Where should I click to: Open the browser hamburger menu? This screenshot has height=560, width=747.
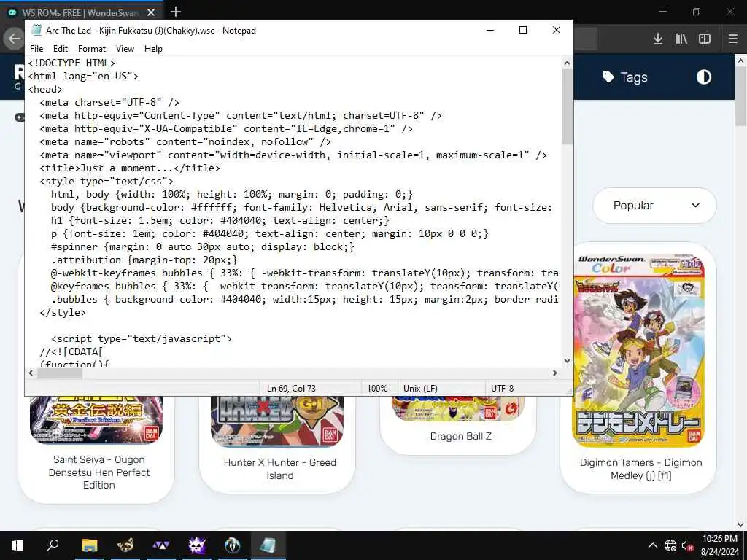pyautogui.click(x=733, y=39)
